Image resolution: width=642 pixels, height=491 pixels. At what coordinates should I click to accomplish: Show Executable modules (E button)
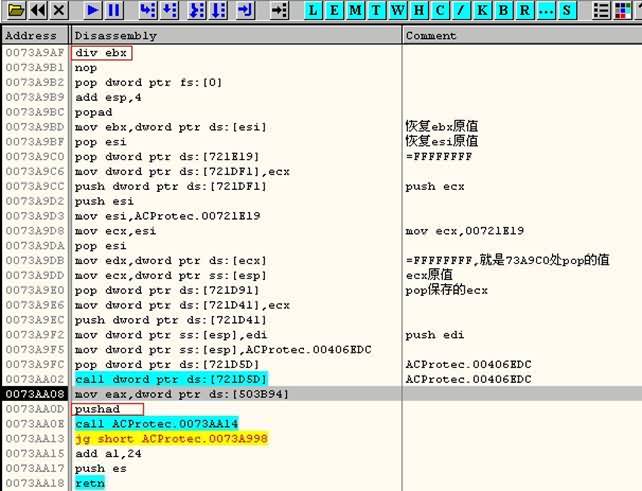click(x=334, y=10)
